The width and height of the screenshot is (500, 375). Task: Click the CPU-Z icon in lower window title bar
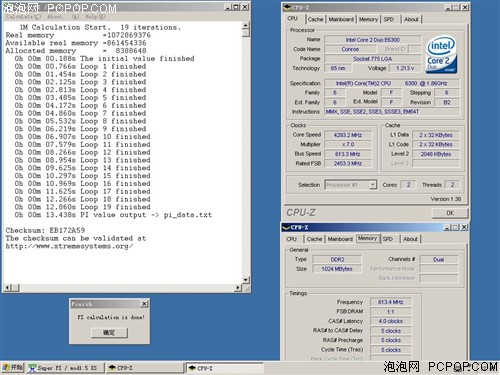pos(286,227)
